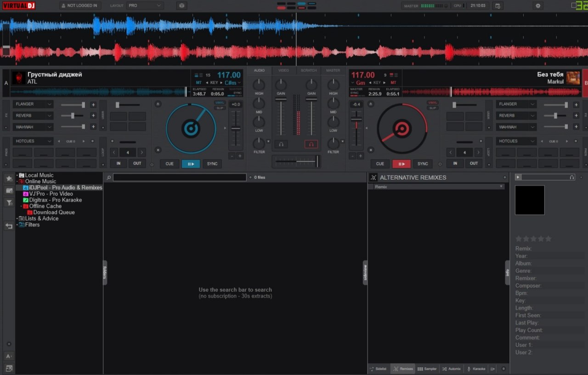Toggle Vinyl mode on deck A
588x375 pixels.
[220, 102]
